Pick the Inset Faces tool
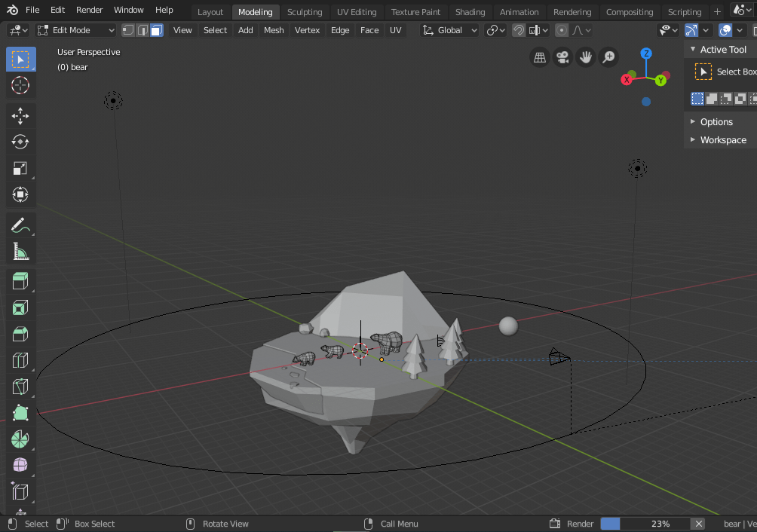This screenshot has width=757, height=532. pyautogui.click(x=20, y=307)
